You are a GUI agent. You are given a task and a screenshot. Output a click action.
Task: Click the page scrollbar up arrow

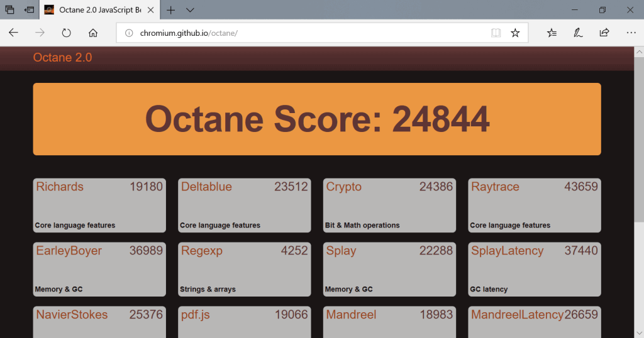click(x=639, y=52)
